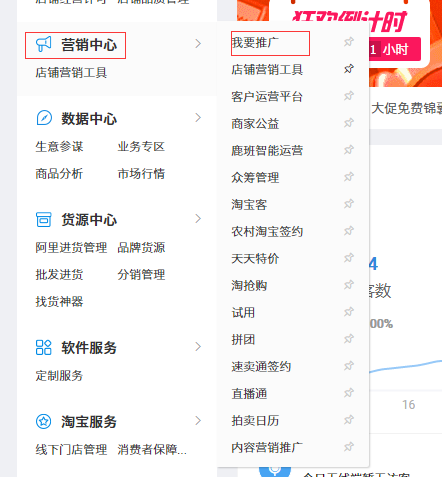Select 众筹管理 menu item
This screenshot has height=477, width=442.
pyautogui.click(x=255, y=178)
